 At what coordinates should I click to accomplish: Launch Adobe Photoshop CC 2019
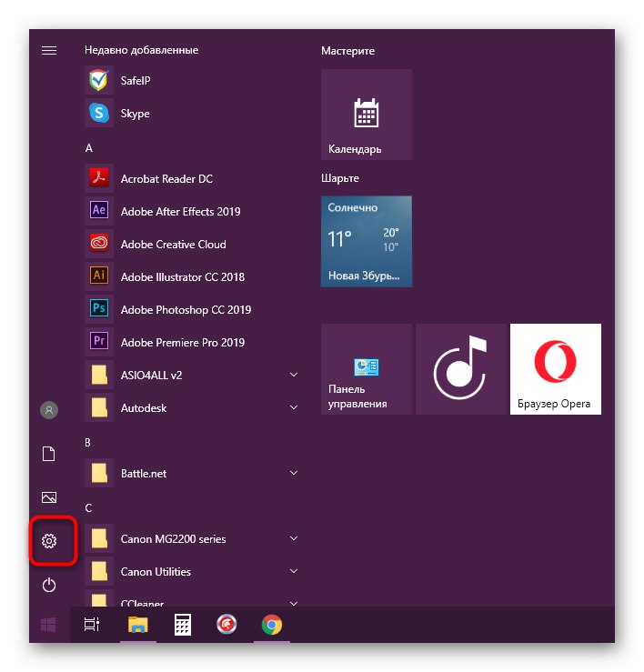[x=191, y=309]
